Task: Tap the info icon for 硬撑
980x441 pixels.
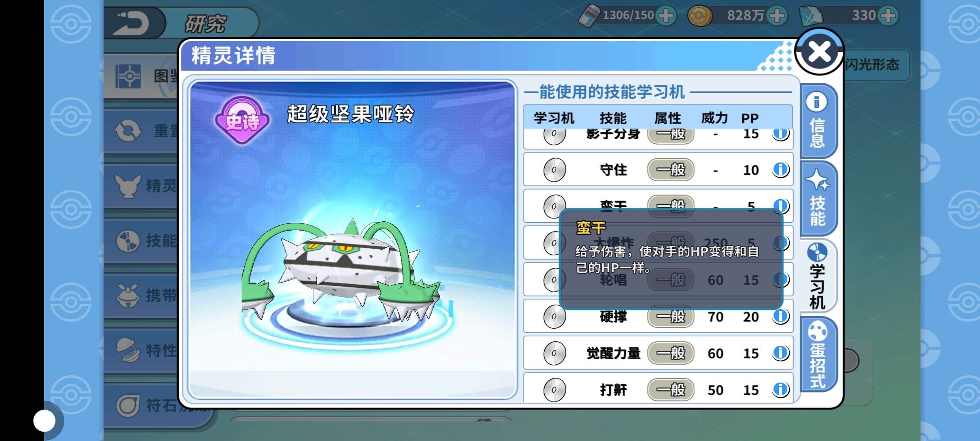Action: 780,316
